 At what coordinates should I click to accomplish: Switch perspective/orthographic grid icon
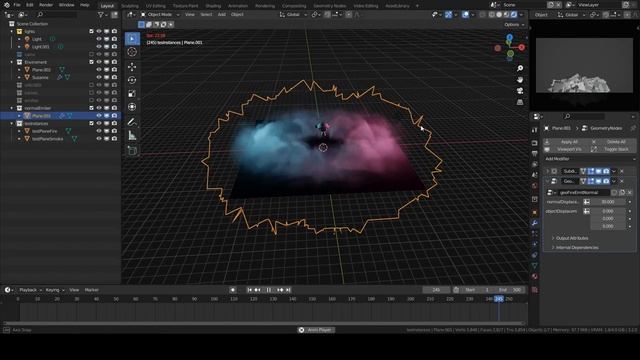point(520,102)
